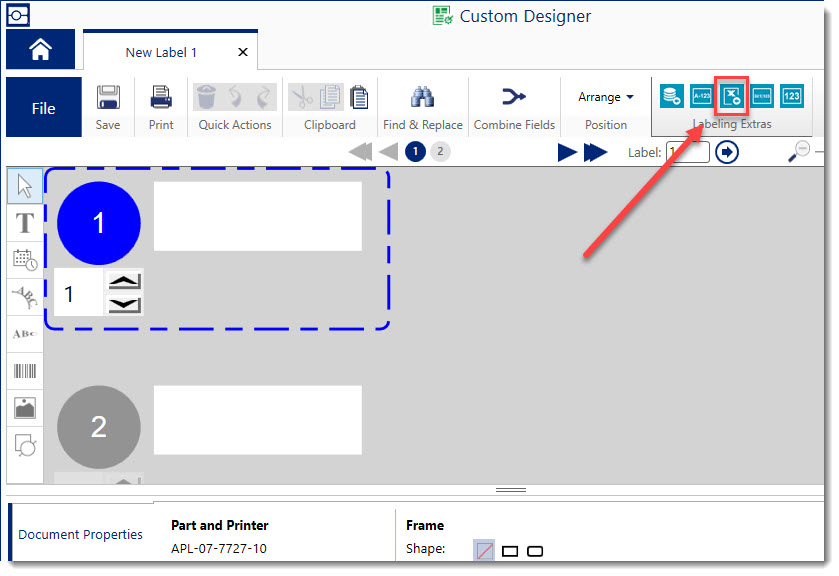Choose the Barcode tool

pos(24,370)
